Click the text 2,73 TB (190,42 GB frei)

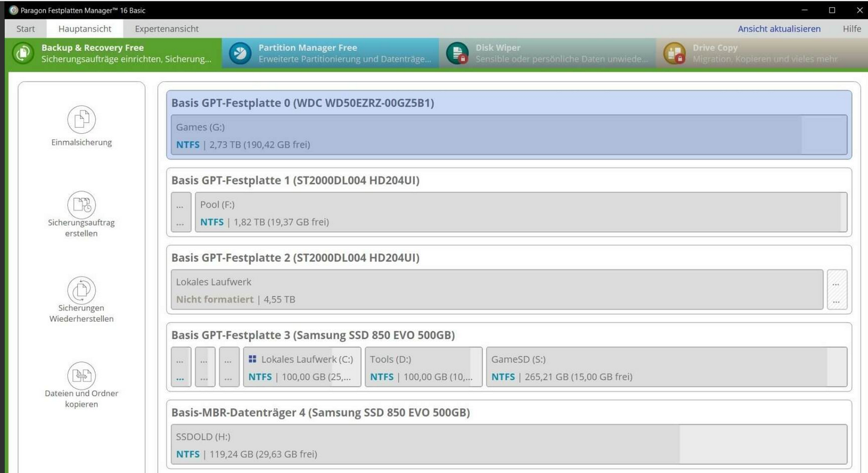click(x=259, y=145)
